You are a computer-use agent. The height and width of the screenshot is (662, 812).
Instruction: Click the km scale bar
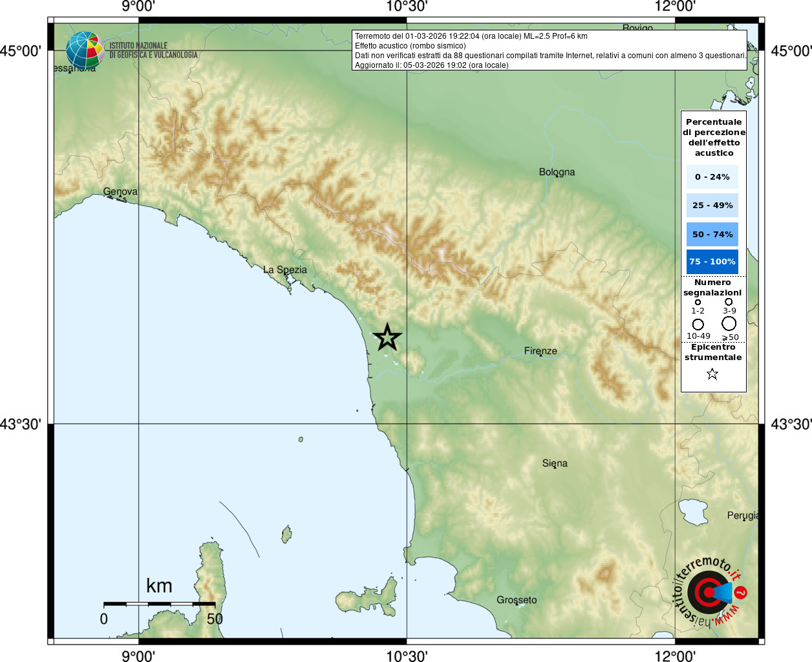159,604
